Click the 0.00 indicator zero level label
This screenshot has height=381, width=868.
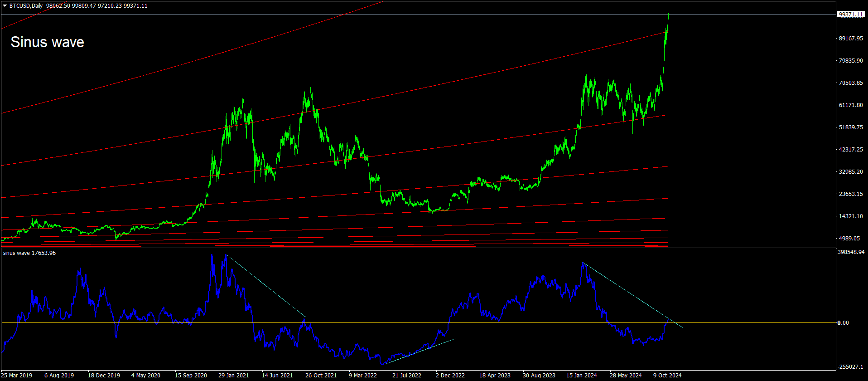click(844, 323)
